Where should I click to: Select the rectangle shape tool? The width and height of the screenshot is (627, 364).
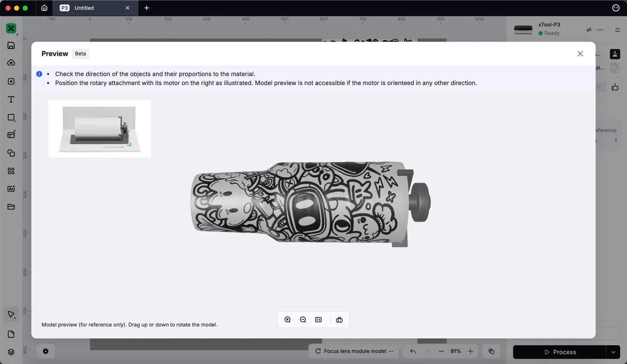point(11,117)
